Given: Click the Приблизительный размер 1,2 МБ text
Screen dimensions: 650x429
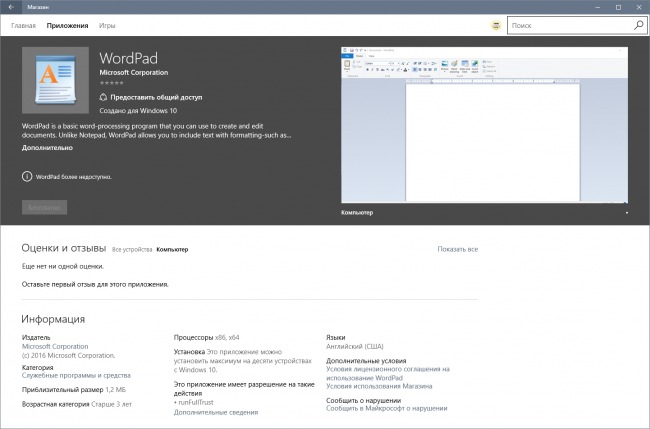Looking at the screenshot, I should click(74, 390).
